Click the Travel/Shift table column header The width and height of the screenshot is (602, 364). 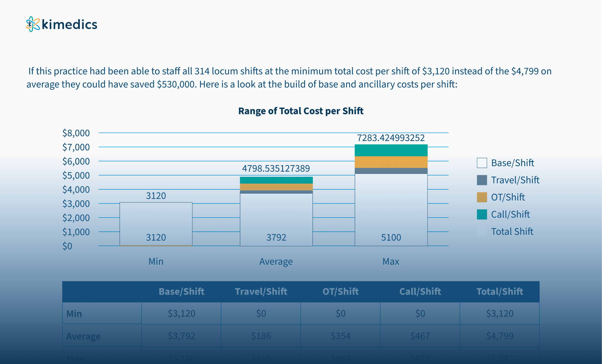pos(261,291)
